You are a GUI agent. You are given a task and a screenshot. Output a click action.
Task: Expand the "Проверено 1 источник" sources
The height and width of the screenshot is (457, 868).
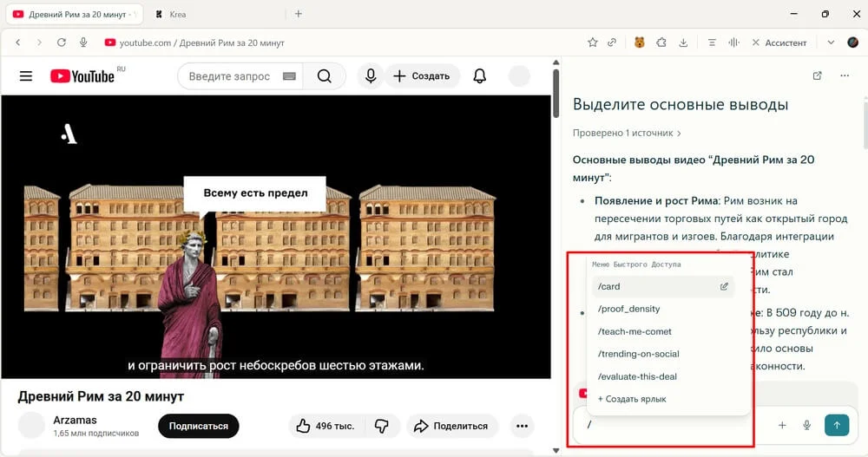click(627, 134)
